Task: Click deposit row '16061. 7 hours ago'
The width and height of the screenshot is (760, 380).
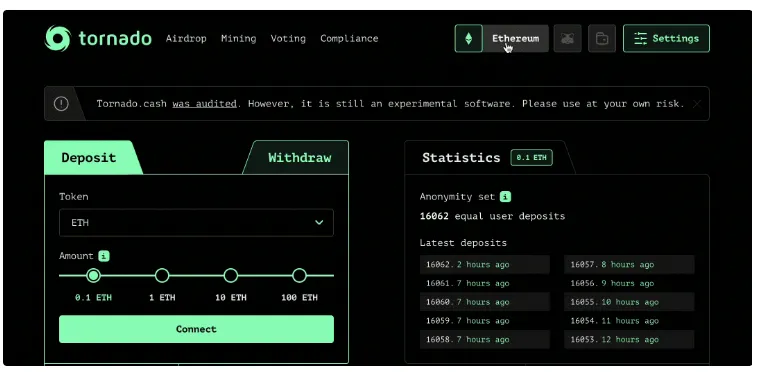Action: coord(485,283)
